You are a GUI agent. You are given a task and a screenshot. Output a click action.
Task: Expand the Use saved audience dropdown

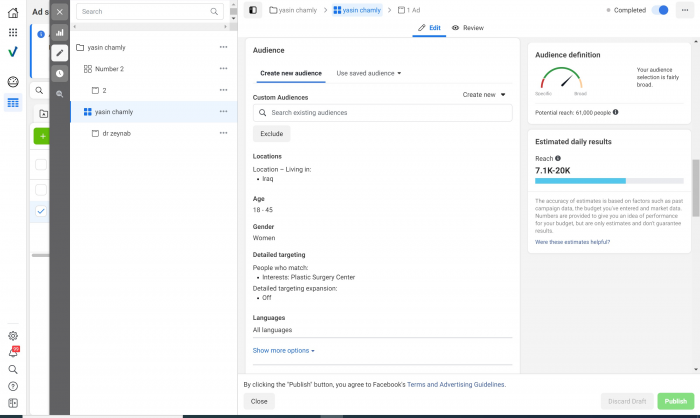369,73
